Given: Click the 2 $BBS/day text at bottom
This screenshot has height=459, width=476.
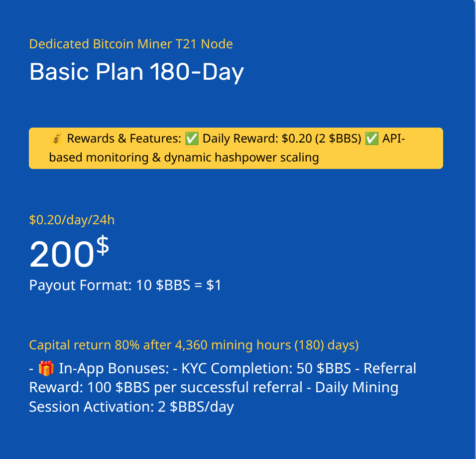Looking at the screenshot, I should pos(196,407).
